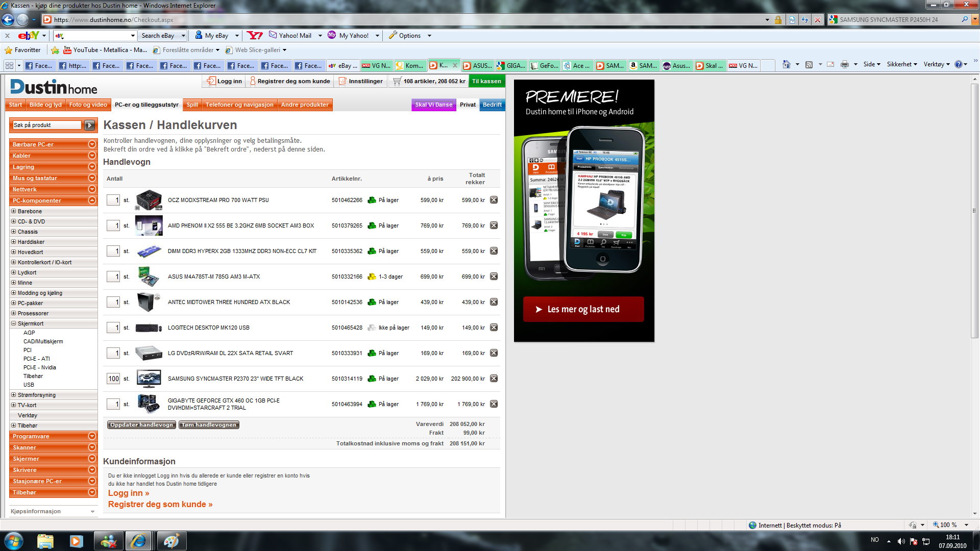
Task: Expand the Prosessorer category
Action: [14, 313]
